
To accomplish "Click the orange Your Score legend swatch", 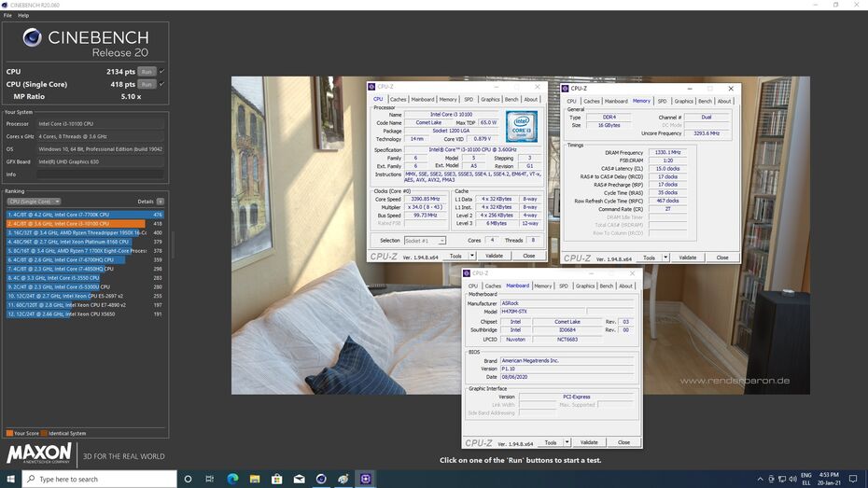I will click(9, 433).
